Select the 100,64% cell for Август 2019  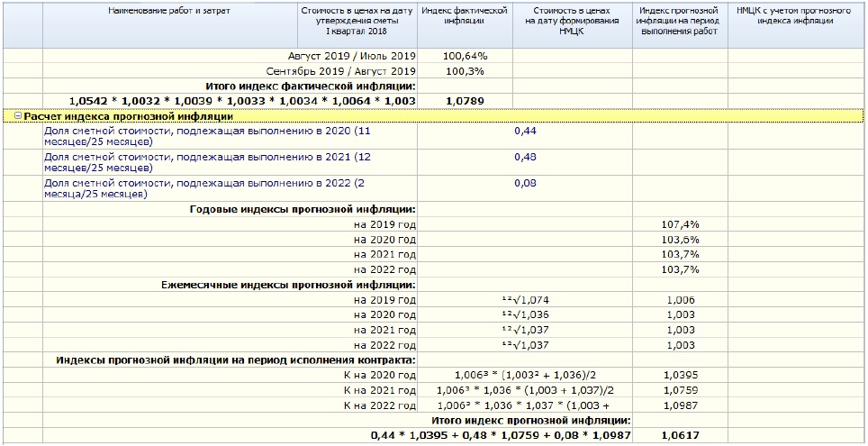pos(465,56)
